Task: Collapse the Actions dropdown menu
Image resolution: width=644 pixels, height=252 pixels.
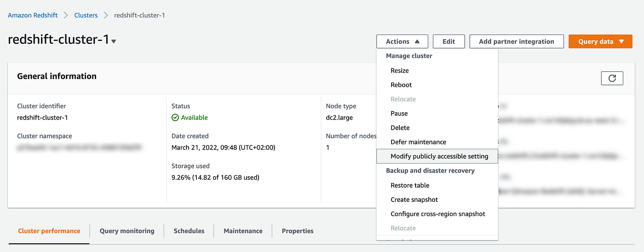Action: tap(402, 41)
